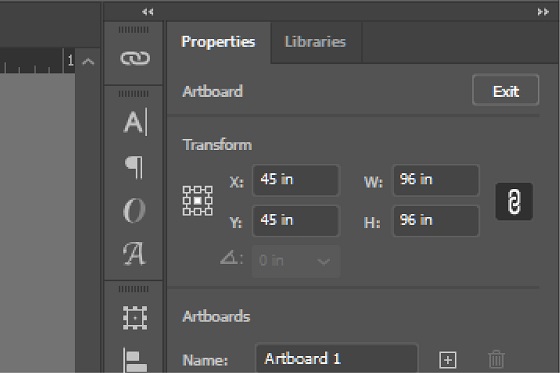560x373 pixels.
Task: Click the W width input field
Action: pyautogui.click(x=436, y=180)
